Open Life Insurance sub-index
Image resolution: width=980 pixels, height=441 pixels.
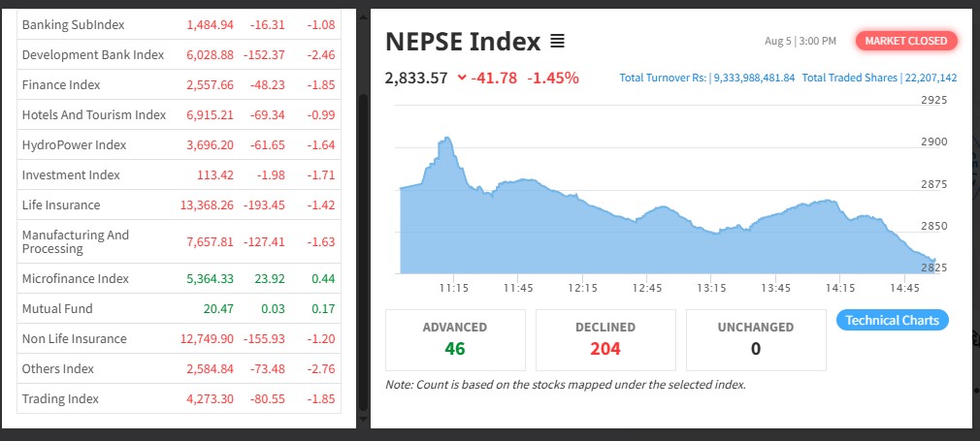point(60,205)
